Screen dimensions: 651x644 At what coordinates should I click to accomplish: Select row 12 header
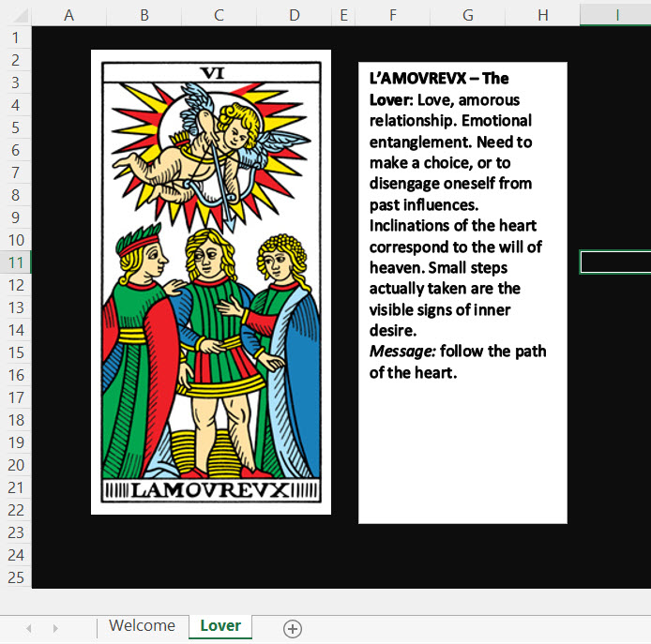point(16,285)
